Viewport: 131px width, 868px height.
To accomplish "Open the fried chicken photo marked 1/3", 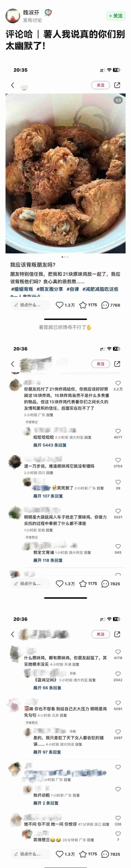I will click(x=65, y=173).
